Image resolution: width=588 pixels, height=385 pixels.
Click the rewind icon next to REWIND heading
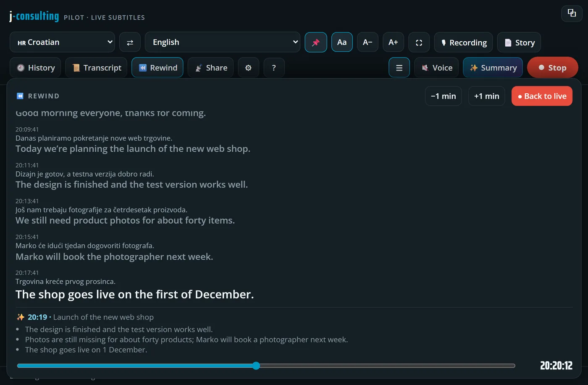click(20, 96)
